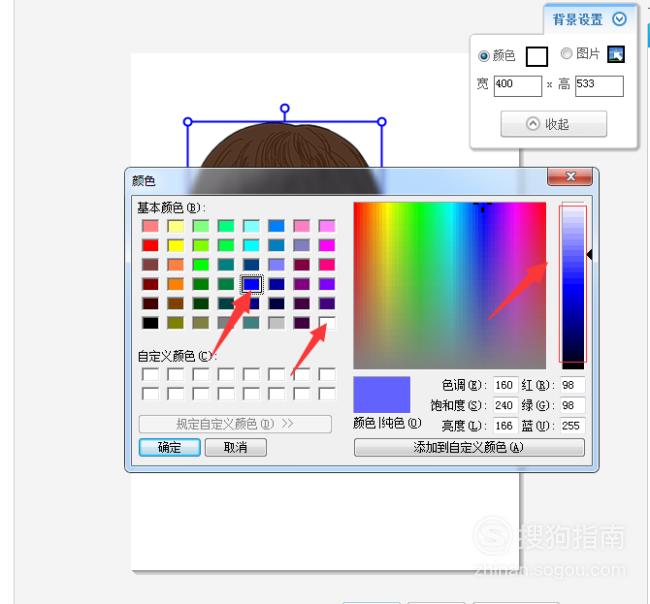
Task: Click the top-right selection handle of hair
Action: 382,122
